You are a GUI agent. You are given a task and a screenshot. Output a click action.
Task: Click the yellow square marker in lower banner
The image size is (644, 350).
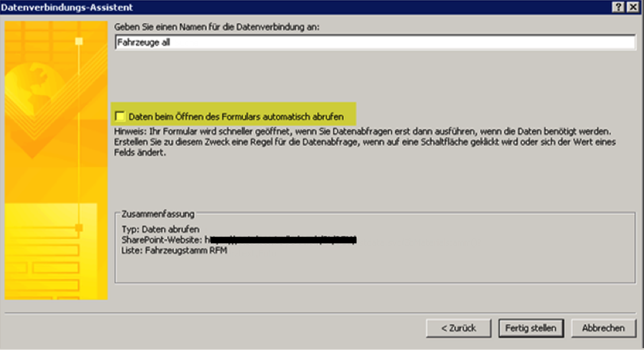79,228
